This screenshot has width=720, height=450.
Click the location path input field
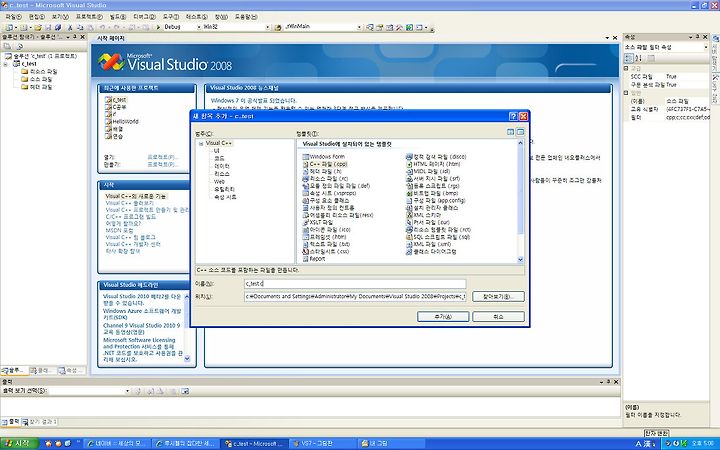click(355, 297)
